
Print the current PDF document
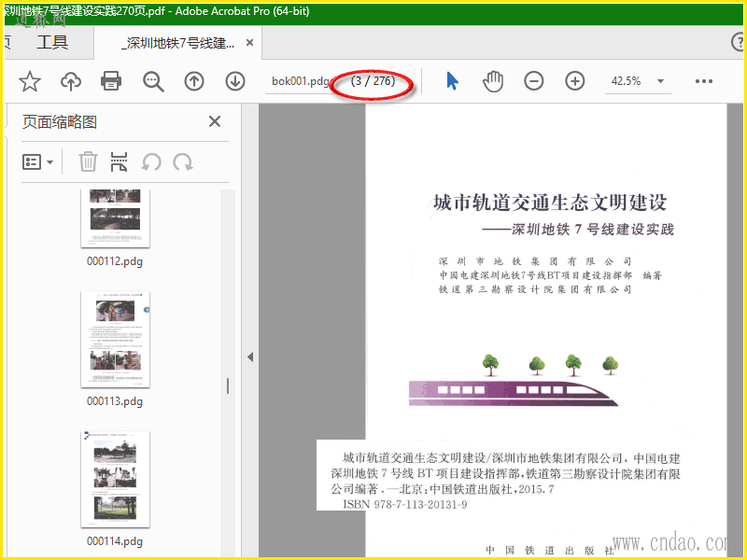click(111, 81)
